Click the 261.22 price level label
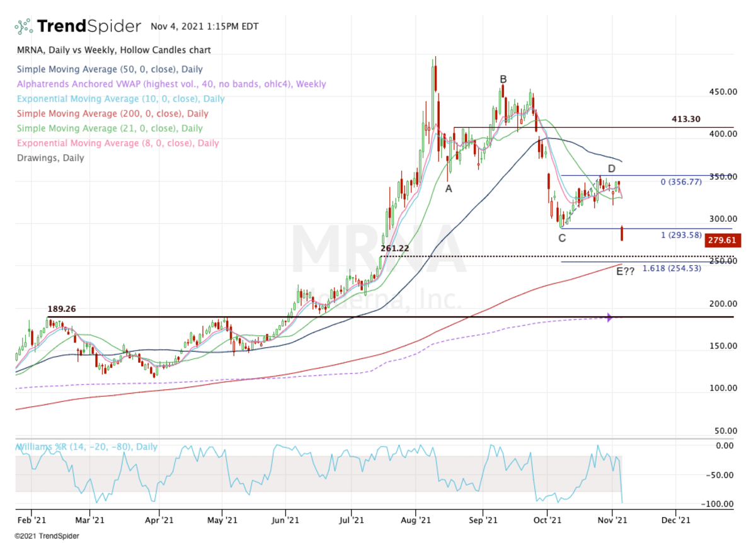756x543 pixels. (x=394, y=248)
